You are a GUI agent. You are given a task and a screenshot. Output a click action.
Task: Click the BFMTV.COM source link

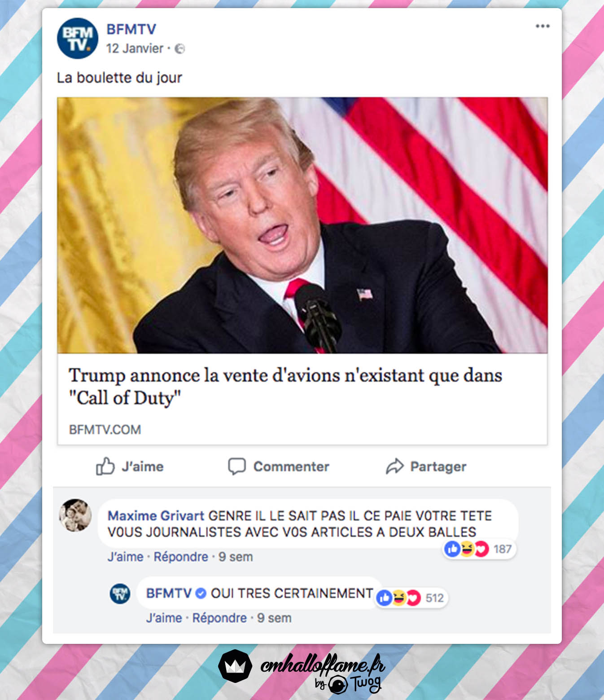click(x=105, y=430)
